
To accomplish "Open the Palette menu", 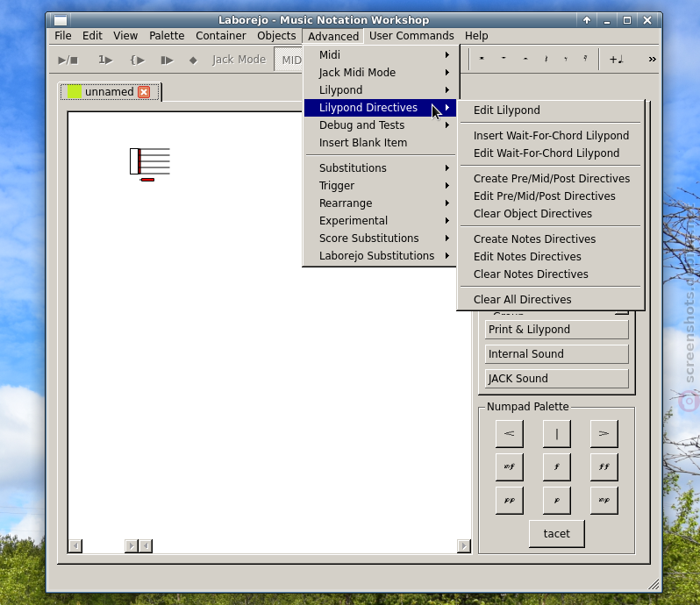I will (x=167, y=36).
